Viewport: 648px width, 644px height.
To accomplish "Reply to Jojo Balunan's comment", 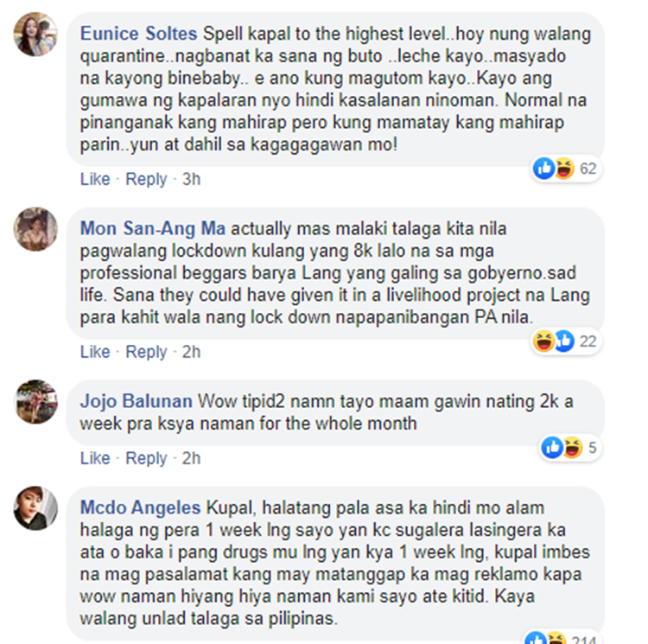I will tap(146, 458).
